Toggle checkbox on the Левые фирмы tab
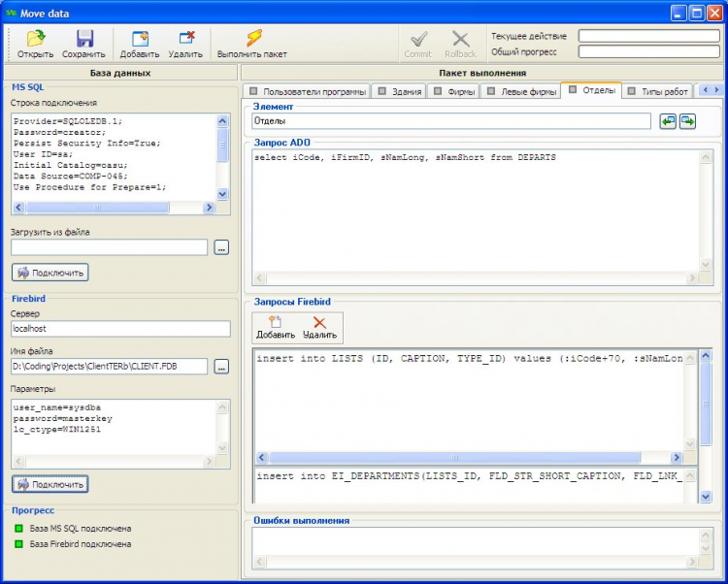Viewport: 728px width, 584px height. 491,91
